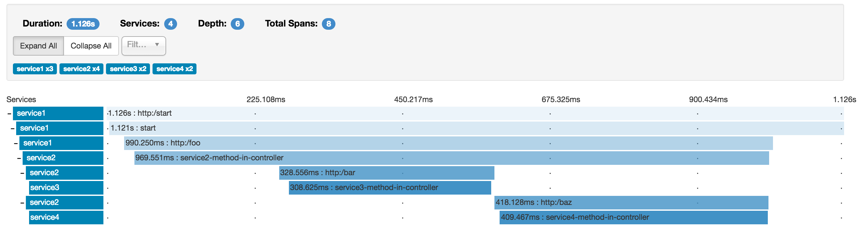Collapse the service2-method-in-controller row
868x245 pixels.
point(19,158)
